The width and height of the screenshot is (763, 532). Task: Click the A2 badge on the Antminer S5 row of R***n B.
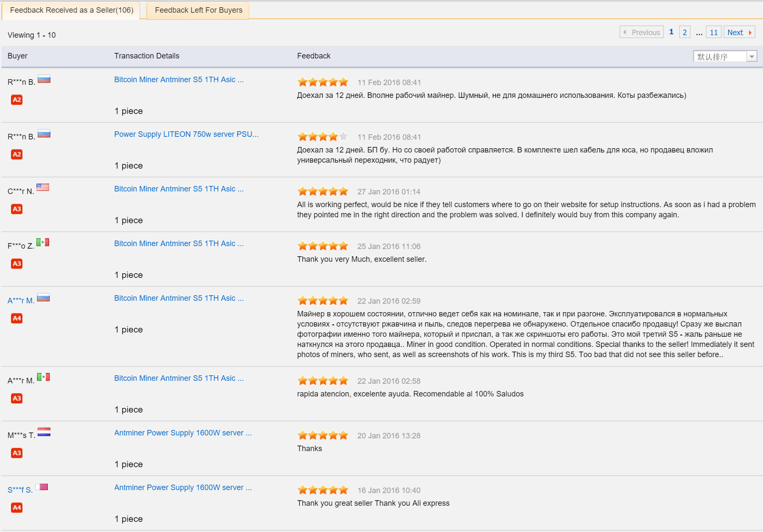point(17,100)
